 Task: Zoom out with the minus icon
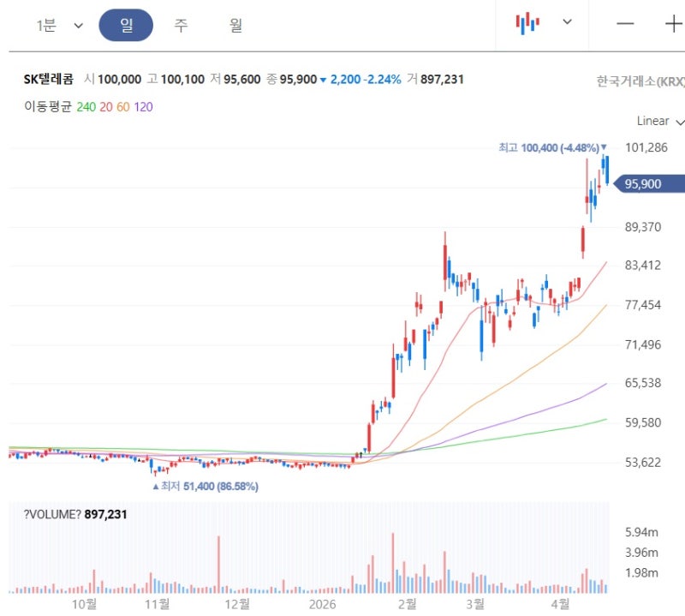(625, 24)
